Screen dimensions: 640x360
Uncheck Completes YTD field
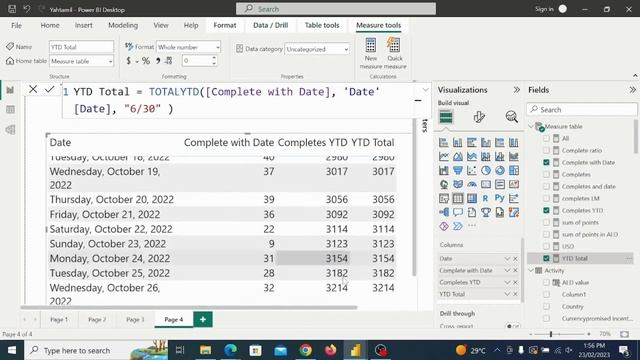pos(547,211)
